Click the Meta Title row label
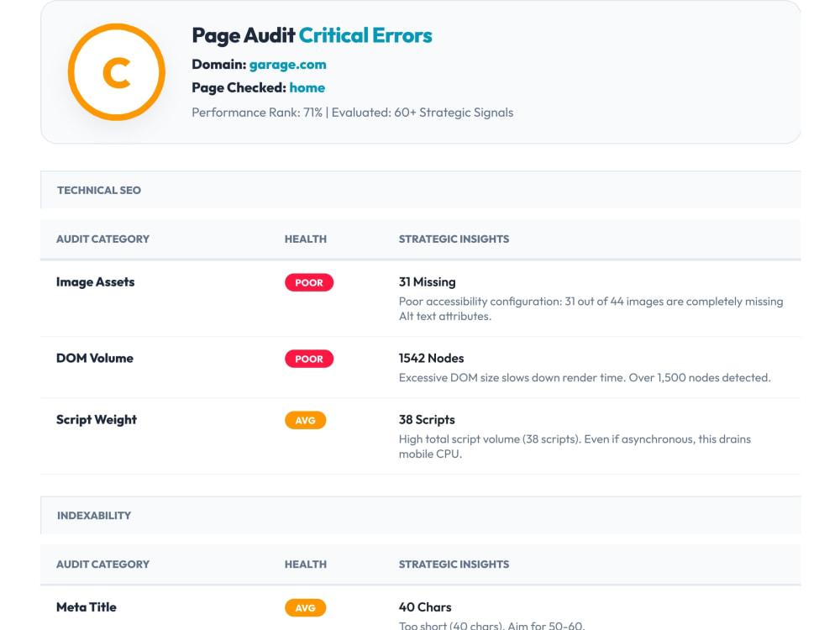840x630 pixels. (87, 607)
